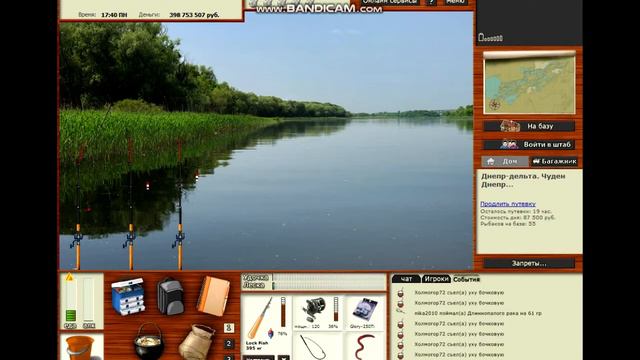Image resolution: width=640 pixels, height=360 pixels.
Task: Switch to the События tab
Action: click(466, 279)
